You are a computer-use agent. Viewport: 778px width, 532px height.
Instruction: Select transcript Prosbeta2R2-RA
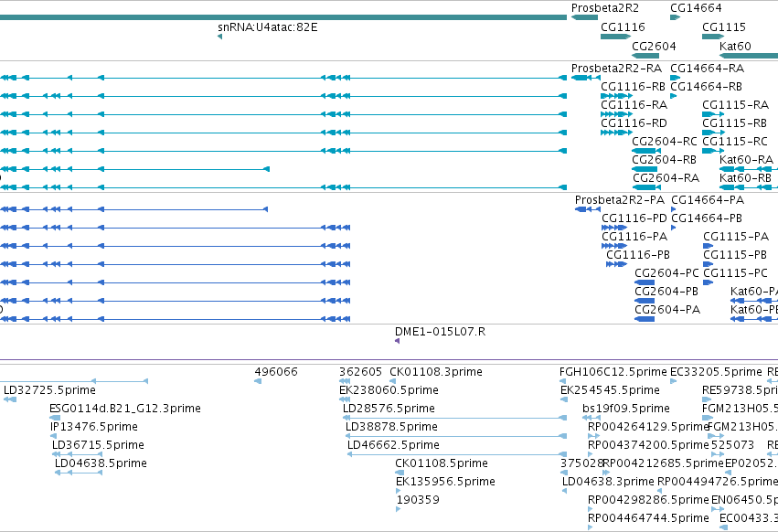tap(585, 78)
